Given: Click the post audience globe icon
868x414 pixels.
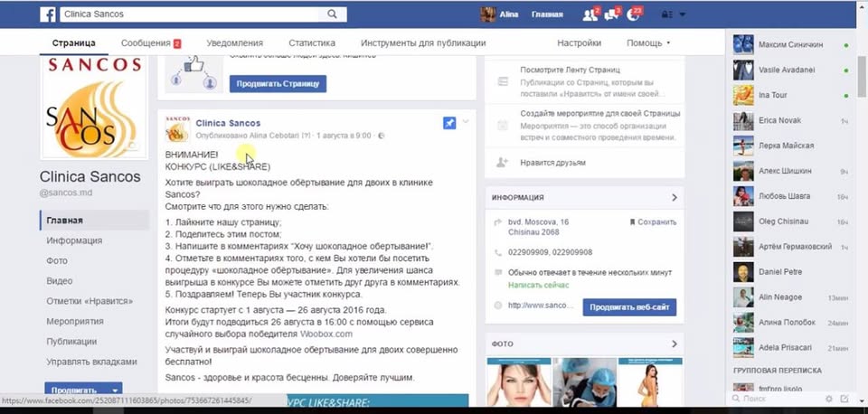Looking at the screenshot, I should click(381, 136).
